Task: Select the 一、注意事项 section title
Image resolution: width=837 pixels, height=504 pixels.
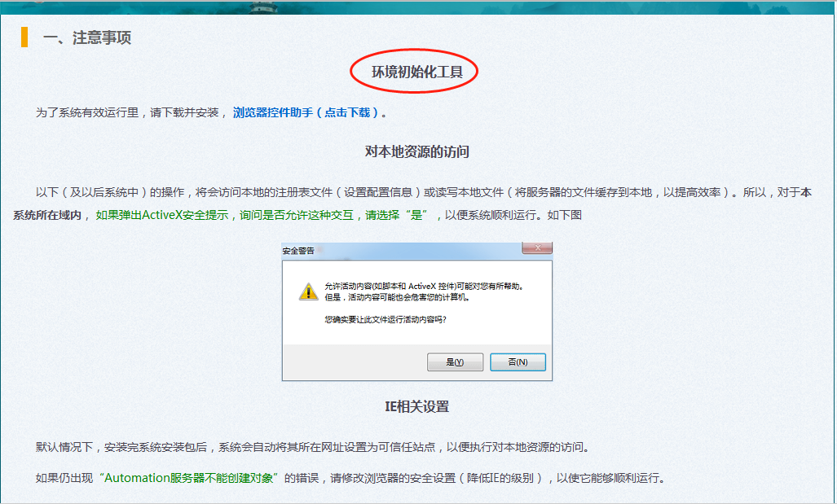Action: pyautogui.click(x=87, y=38)
